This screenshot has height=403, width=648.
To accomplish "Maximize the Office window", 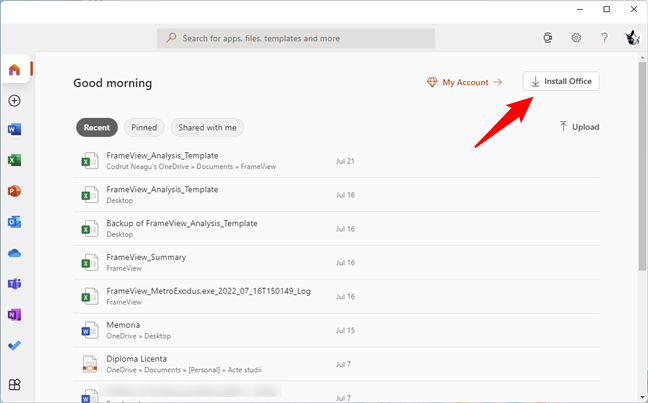I will (606, 9).
